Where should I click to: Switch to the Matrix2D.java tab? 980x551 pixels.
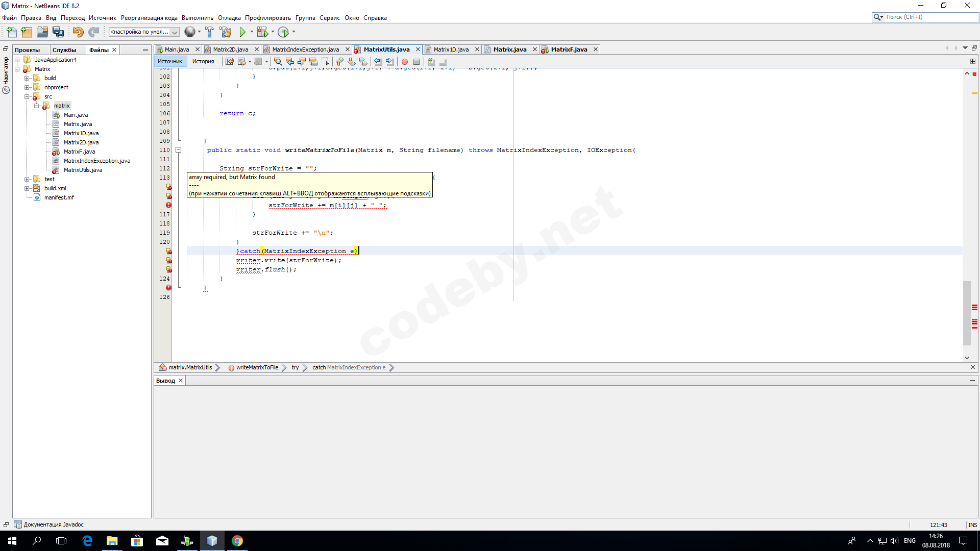point(230,49)
